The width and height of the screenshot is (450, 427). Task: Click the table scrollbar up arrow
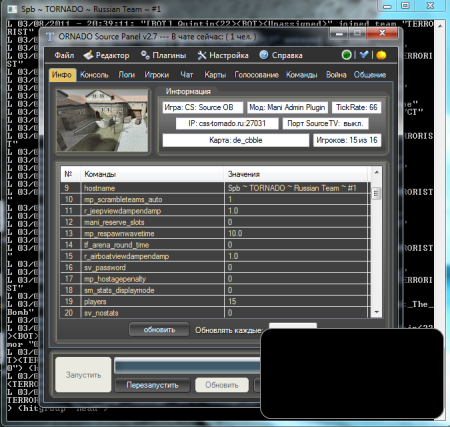377,172
